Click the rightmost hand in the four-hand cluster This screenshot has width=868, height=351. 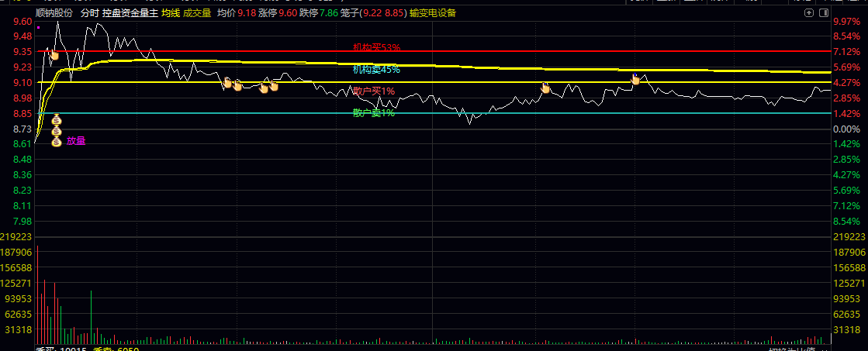pyautogui.click(x=273, y=85)
